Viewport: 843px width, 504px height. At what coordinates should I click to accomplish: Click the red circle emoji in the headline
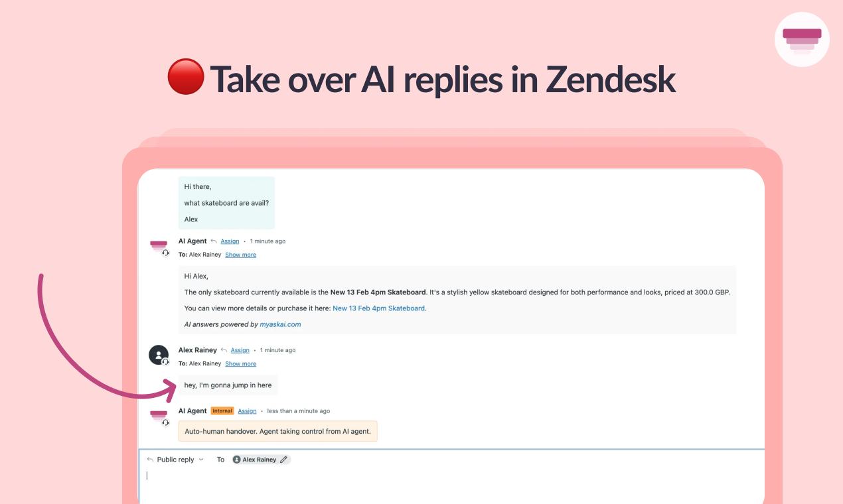pyautogui.click(x=185, y=78)
